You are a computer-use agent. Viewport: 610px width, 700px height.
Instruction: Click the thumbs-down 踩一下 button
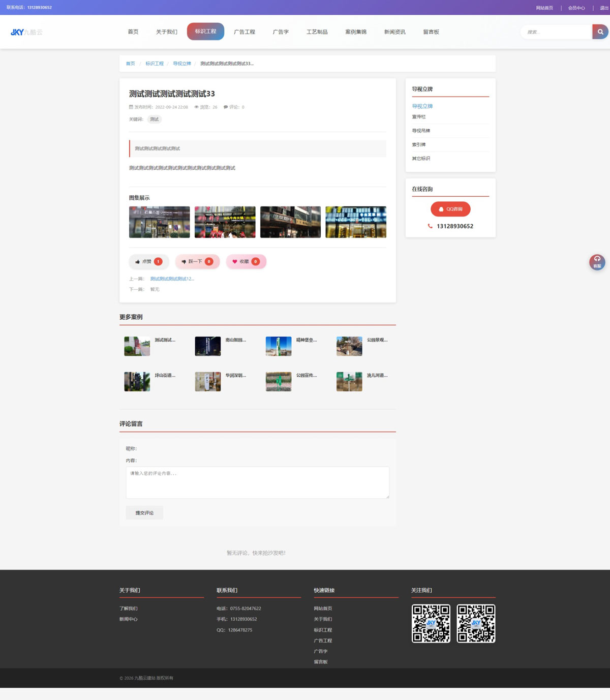[x=197, y=262]
